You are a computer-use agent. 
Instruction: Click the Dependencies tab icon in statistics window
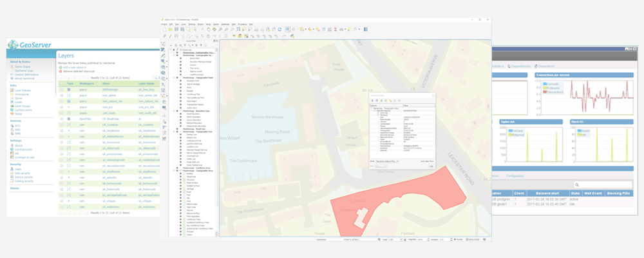[x=509, y=66]
